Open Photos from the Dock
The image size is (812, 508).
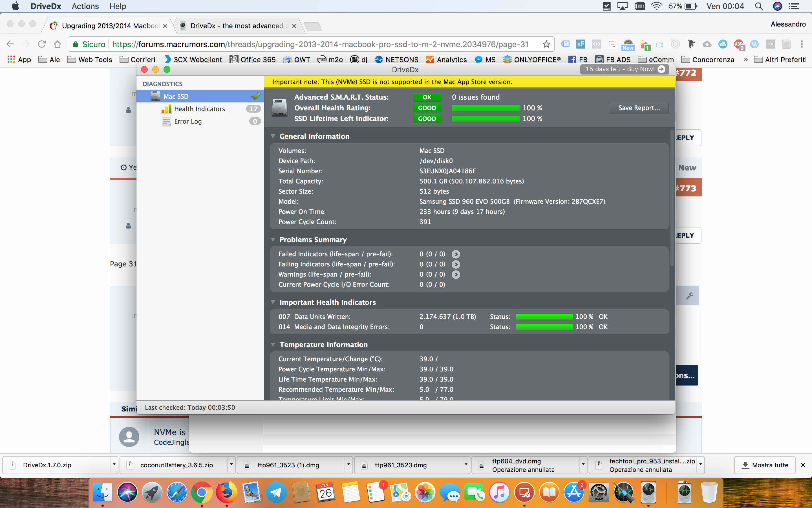pos(425,492)
